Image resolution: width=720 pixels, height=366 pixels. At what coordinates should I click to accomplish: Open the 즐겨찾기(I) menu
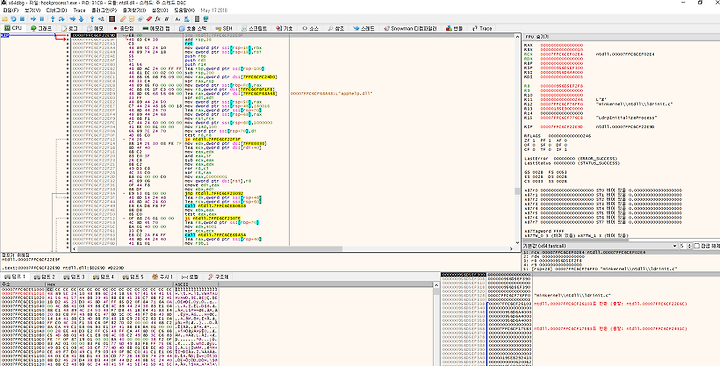coord(134,10)
